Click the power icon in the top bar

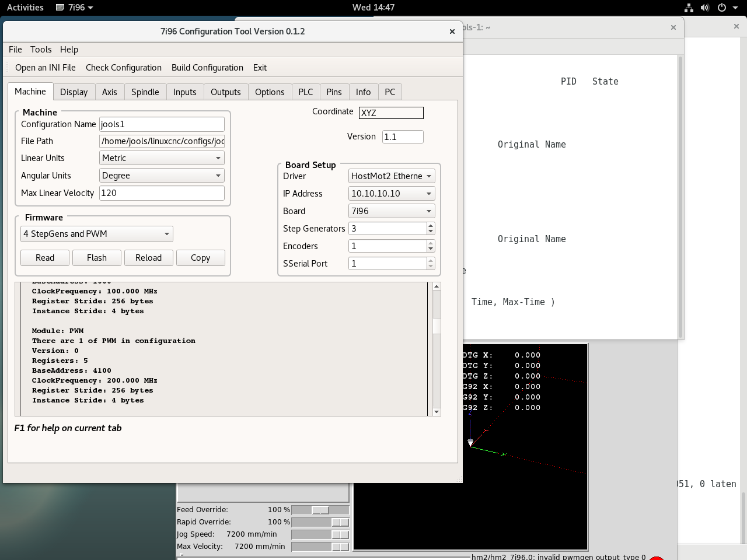coord(722,8)
